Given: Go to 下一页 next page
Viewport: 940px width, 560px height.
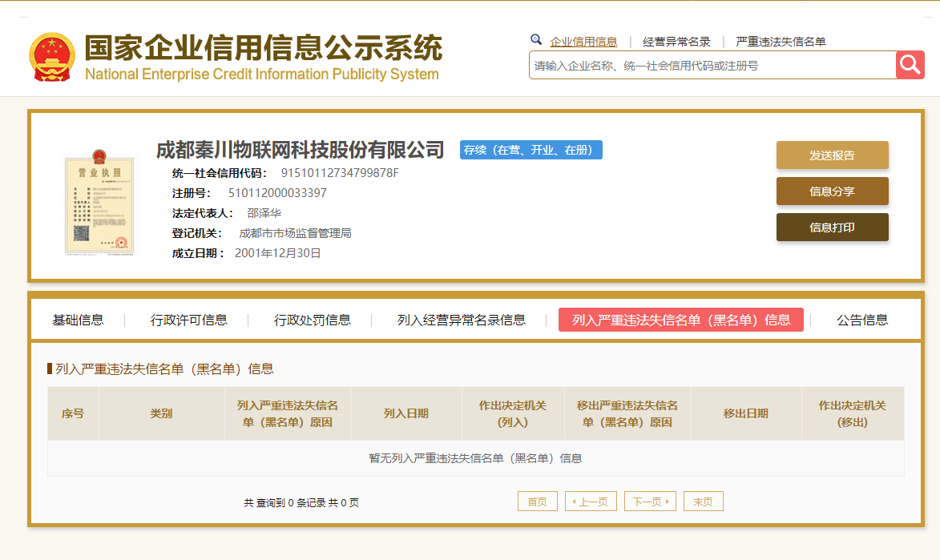Looking at the screenshot, I should click(650, 502).
